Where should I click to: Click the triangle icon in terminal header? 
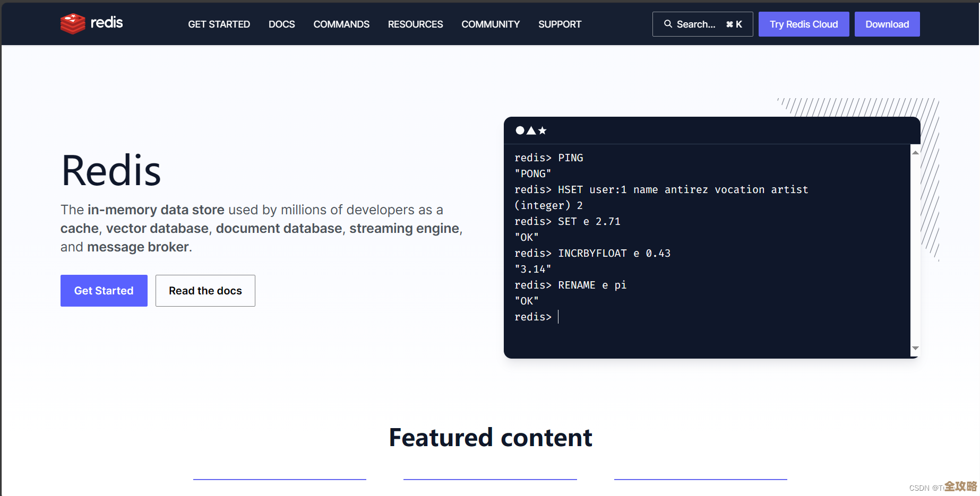(x=531, y=130)
